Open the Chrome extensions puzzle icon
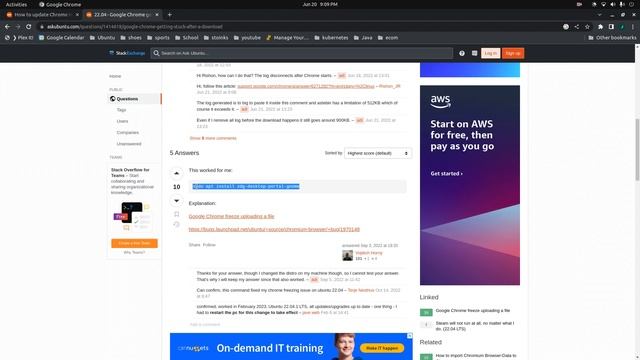The height and width of the screenshot is (360, 640). pos(600,27)
